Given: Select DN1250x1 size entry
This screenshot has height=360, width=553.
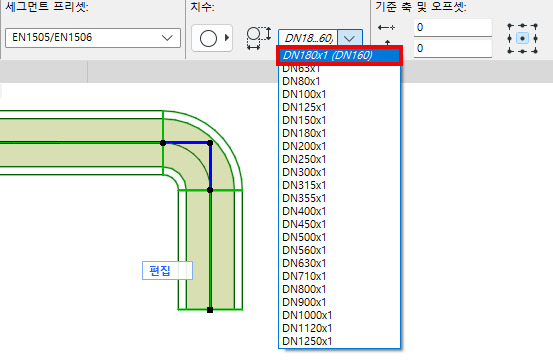Looking at the screenshot, I should coord(339,342).
